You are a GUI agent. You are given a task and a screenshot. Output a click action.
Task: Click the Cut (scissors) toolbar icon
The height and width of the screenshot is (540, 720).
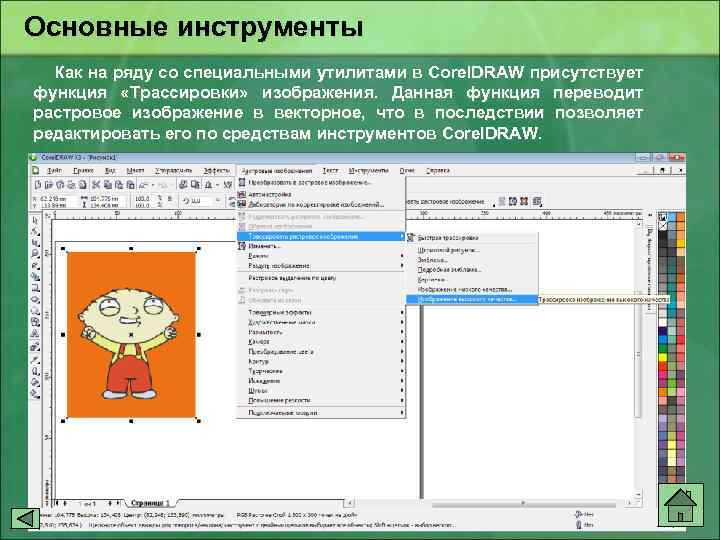click(x=96, y=185)
